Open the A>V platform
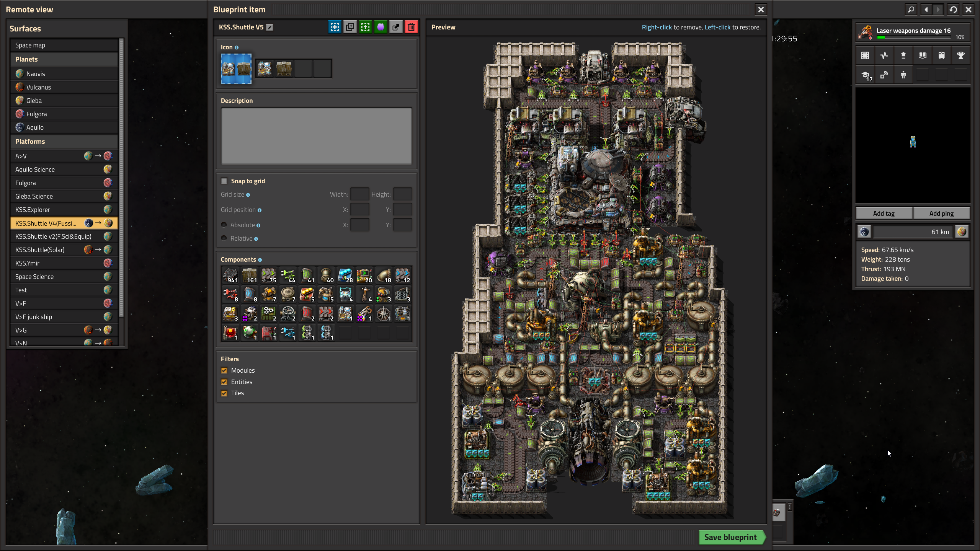980x551 pixels. point(64,156)
